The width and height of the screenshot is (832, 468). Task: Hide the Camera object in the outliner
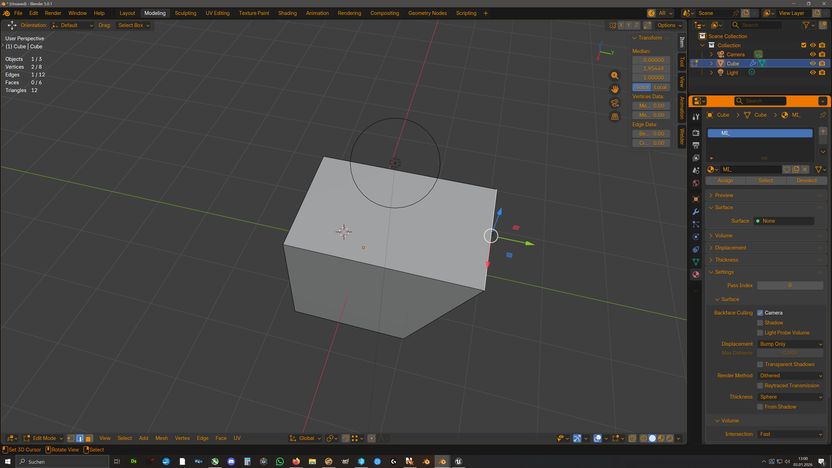coord(812,54)
